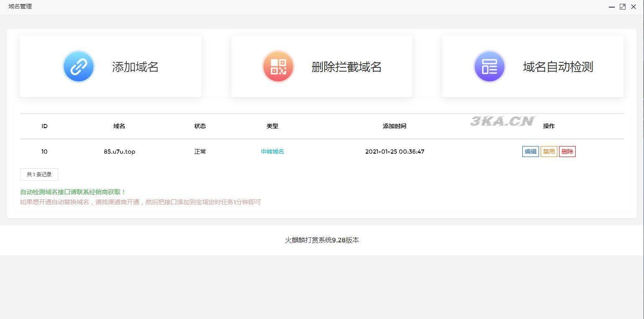The width and height of the screenshot is (644, 319).
Task: Click the footer text 火麒麟打赏系统9.28版本
Action: click(322, 240)
